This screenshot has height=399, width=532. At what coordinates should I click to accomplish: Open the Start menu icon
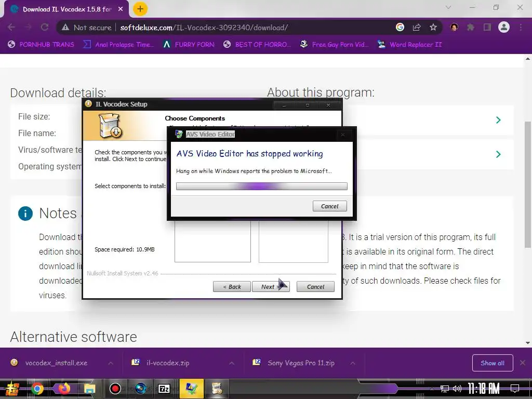(x=12, y=389)
